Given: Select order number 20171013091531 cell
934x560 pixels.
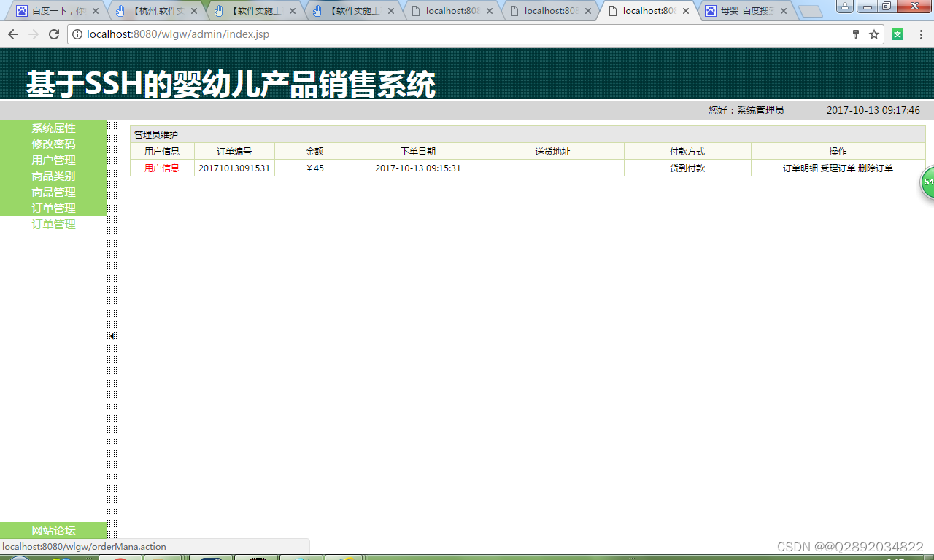Looking at the screenshot, I should [234, 168].
